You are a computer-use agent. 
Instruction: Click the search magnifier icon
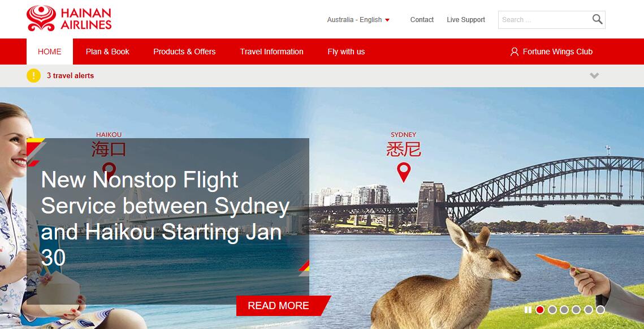point(597,19)
